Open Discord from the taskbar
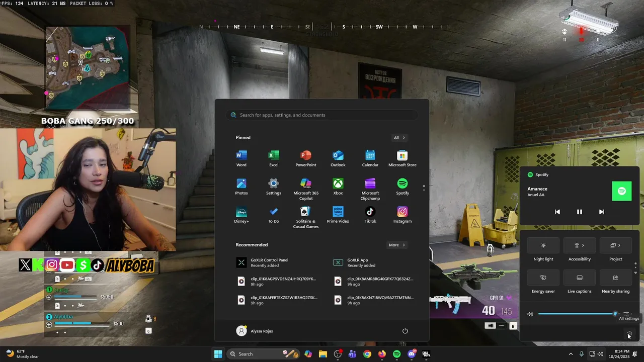Screen dimensions: 644x362 click(x=412, y=354)
